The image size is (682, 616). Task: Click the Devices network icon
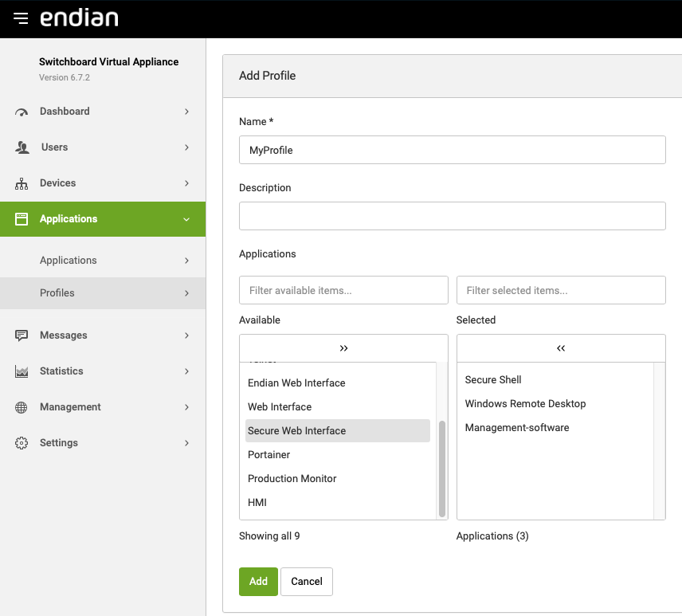(x=22, y=183)
